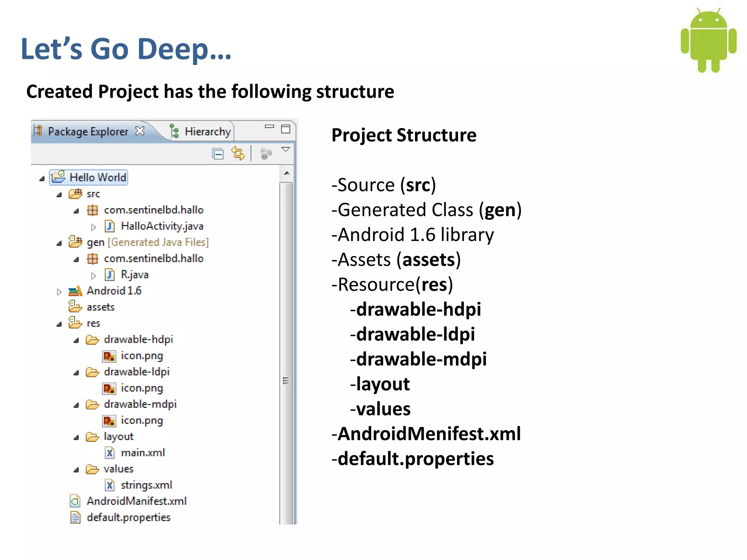Image resolution: width=747 pixels, height=560 pixels.
Task: Maximize the Package Explorer panel
Action: click(286, 129)
